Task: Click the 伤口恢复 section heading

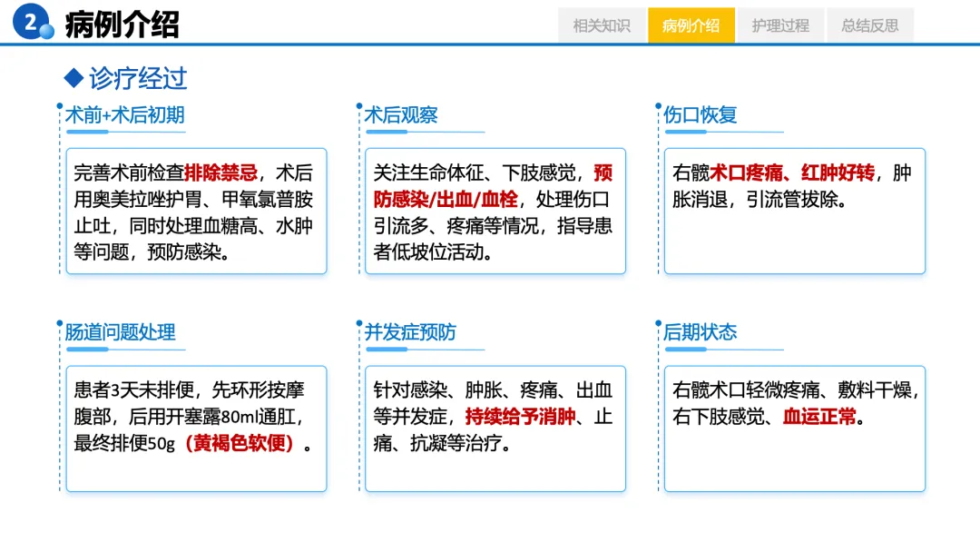Action: point(700,115)
